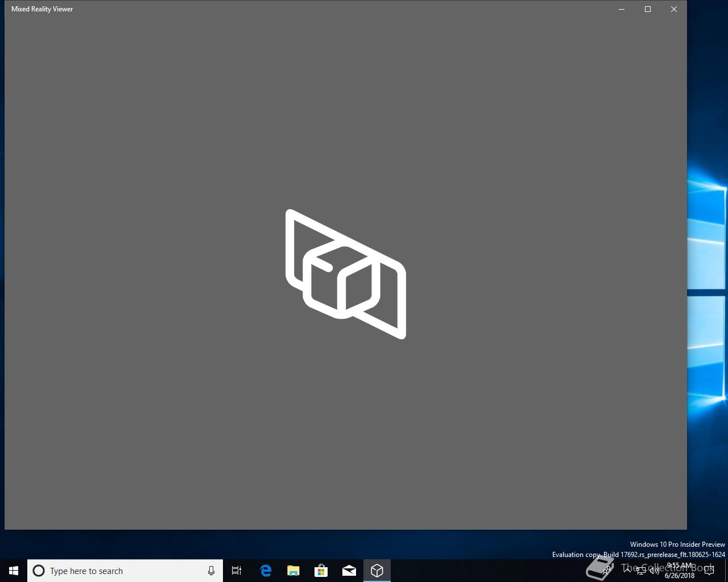Click the Cortana search circle icon
Viewport: 728px width, 582px height.
[39, 571]
